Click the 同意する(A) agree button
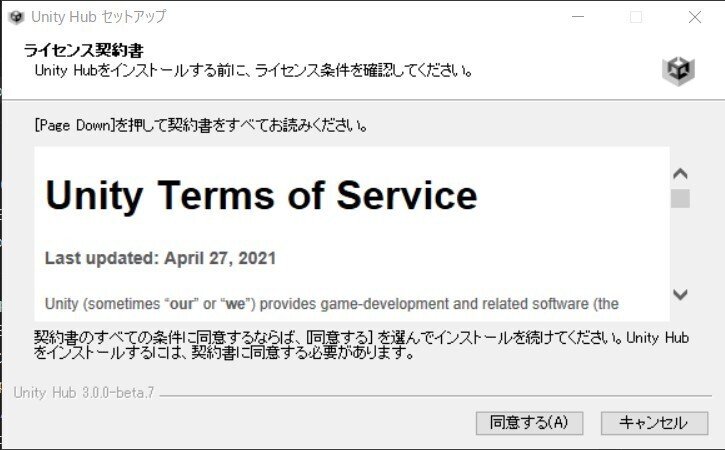Viewport: 725px width, 450px height. pos(529,423)
